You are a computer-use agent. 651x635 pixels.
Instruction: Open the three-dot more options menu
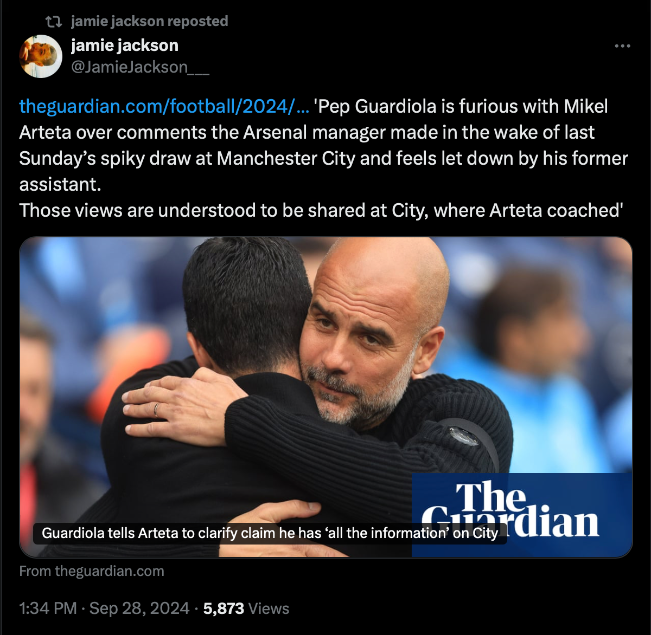tap(622, 46)
